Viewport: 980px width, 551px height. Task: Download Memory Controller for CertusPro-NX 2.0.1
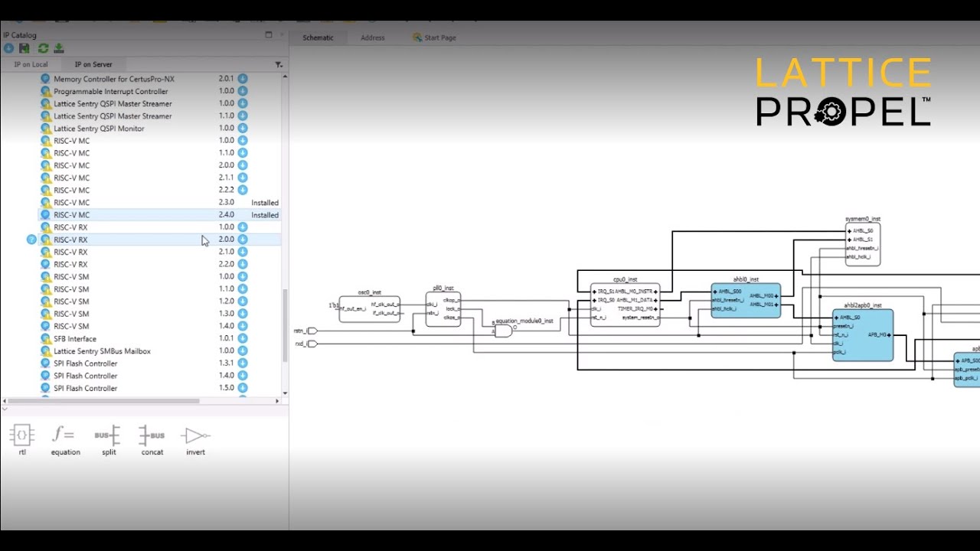(x=243, y=79)
